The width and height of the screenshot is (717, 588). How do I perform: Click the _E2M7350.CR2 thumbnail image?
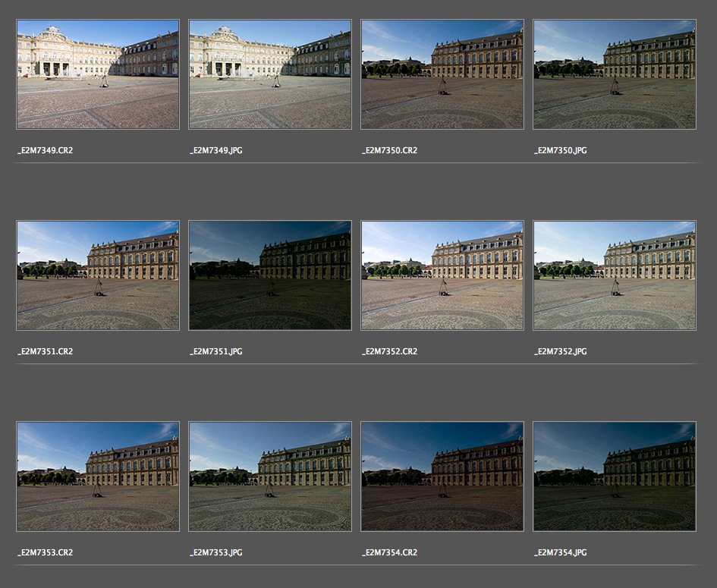442,74
